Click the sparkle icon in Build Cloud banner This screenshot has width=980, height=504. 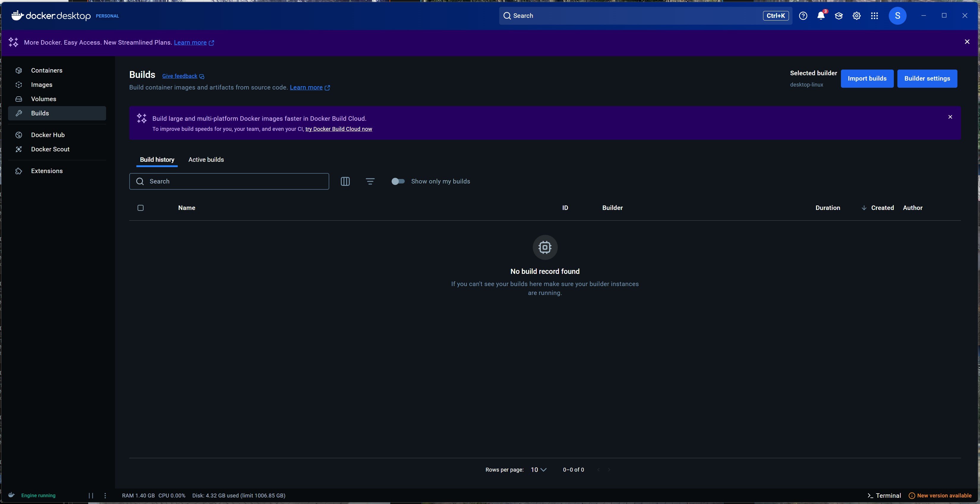[x=141, y=118]
